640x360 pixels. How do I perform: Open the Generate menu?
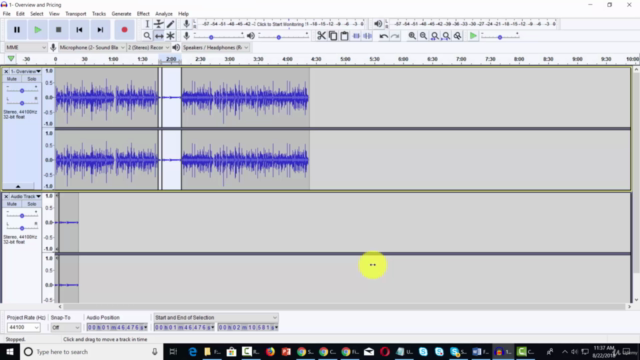[121, 14]
